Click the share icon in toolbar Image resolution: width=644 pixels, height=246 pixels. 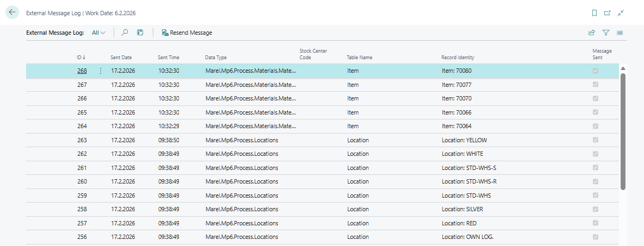click(x=592, y=33)
